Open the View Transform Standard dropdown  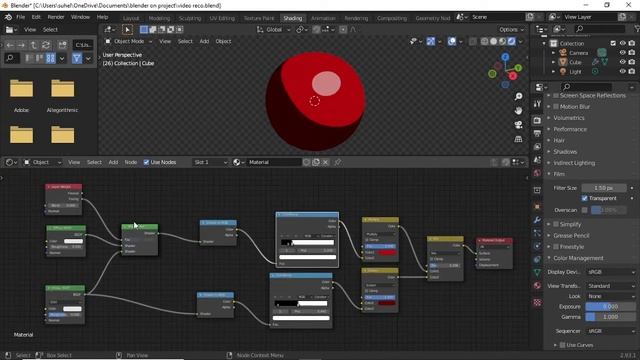tap(611, 286)
